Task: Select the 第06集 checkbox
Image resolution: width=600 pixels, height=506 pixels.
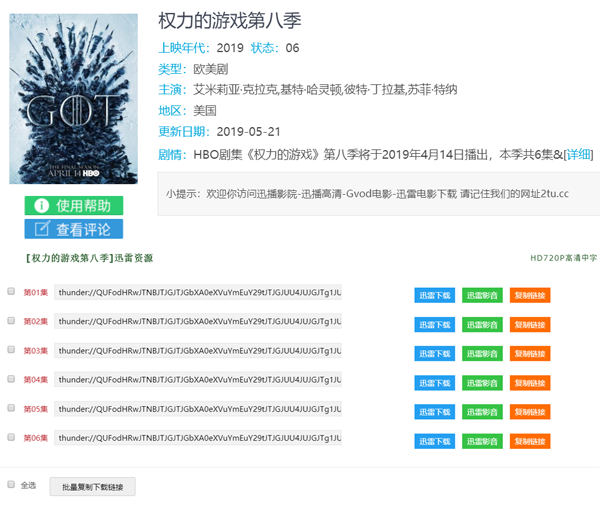Action: tap(12, 437)
